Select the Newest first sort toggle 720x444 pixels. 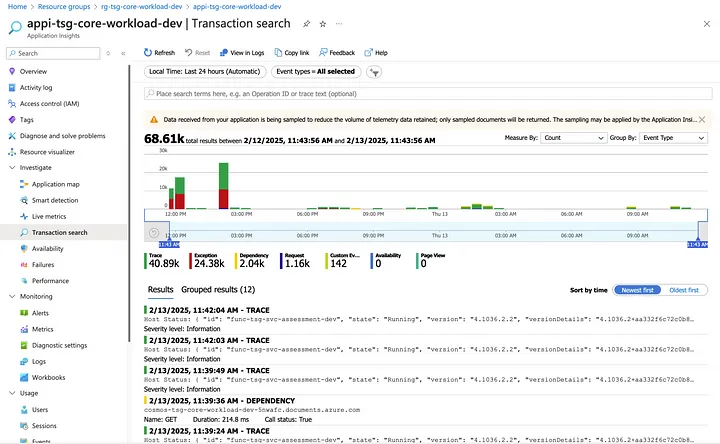tap(637, 290)
